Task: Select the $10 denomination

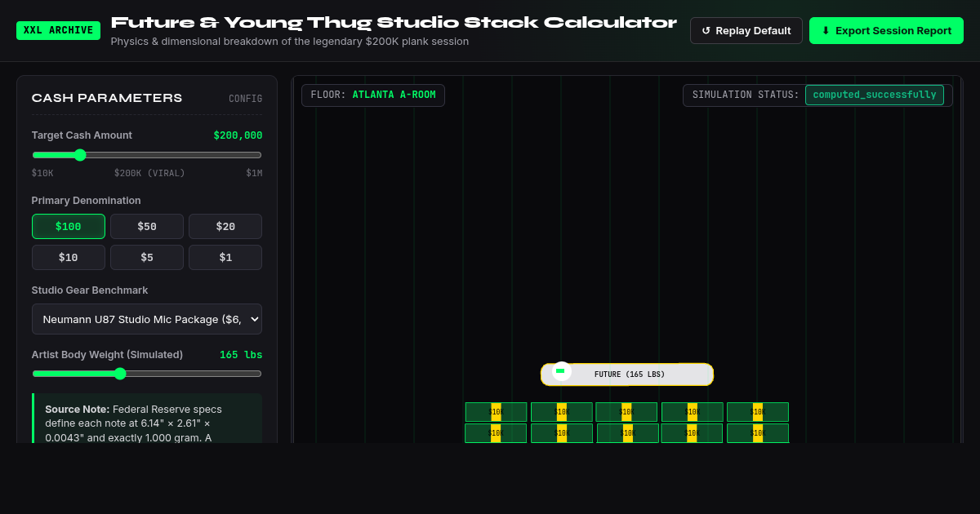Action: pos(69,257)
